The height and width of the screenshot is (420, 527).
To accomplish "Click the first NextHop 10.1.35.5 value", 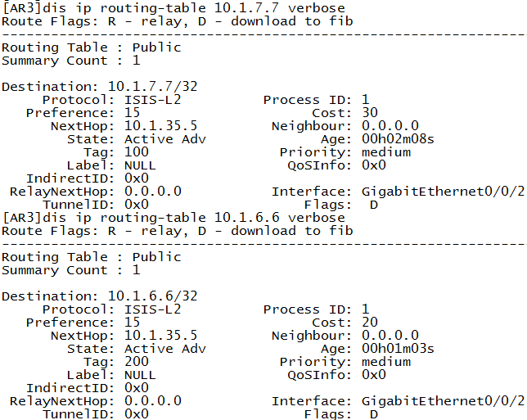I will point(160,126).
